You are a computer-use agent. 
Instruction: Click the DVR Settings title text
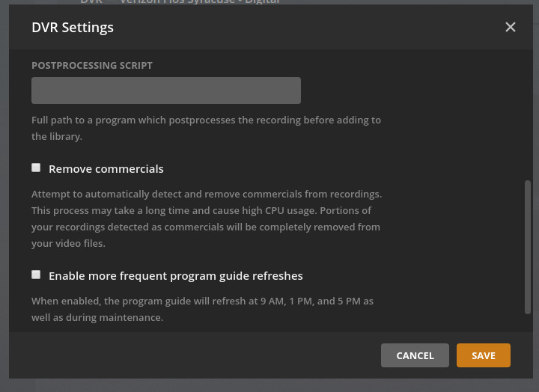pos(73,28)
